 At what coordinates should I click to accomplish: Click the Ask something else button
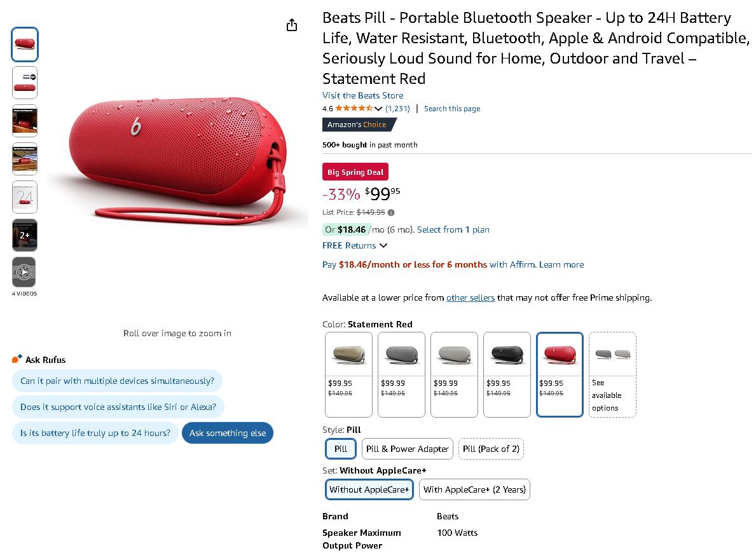click(228, 433)
